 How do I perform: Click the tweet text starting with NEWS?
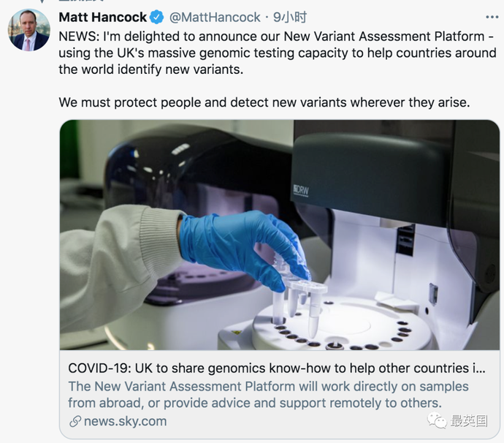pos(277,53)
